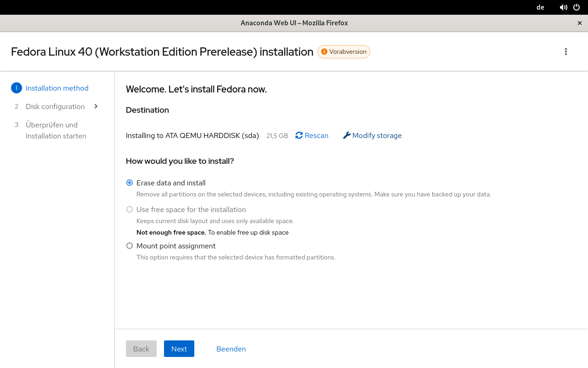The width and height of the screenshot is (588, 368).
Task: Click the Welcome. Let's install Fedora now heading
Action: click(x=196, y=89)
